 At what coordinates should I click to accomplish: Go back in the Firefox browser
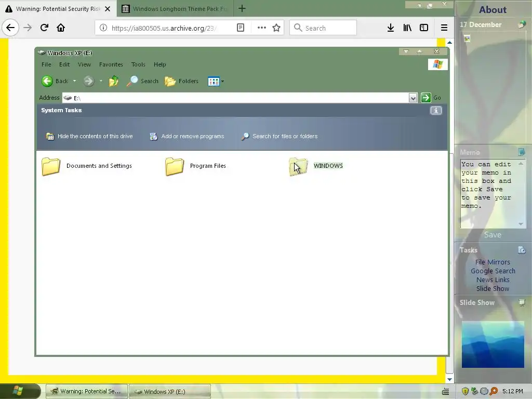coord(10,28)
